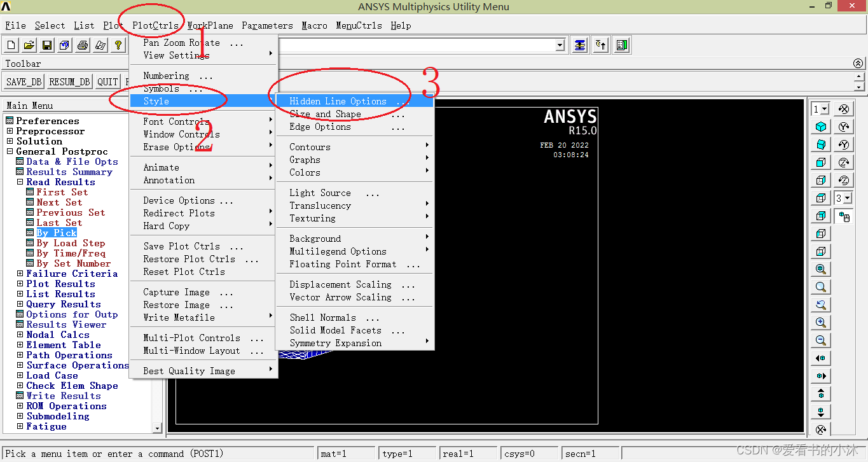868x462 pixels.
Task: Click the Save Analysis disk icon
Action: (x=47, y=45)
